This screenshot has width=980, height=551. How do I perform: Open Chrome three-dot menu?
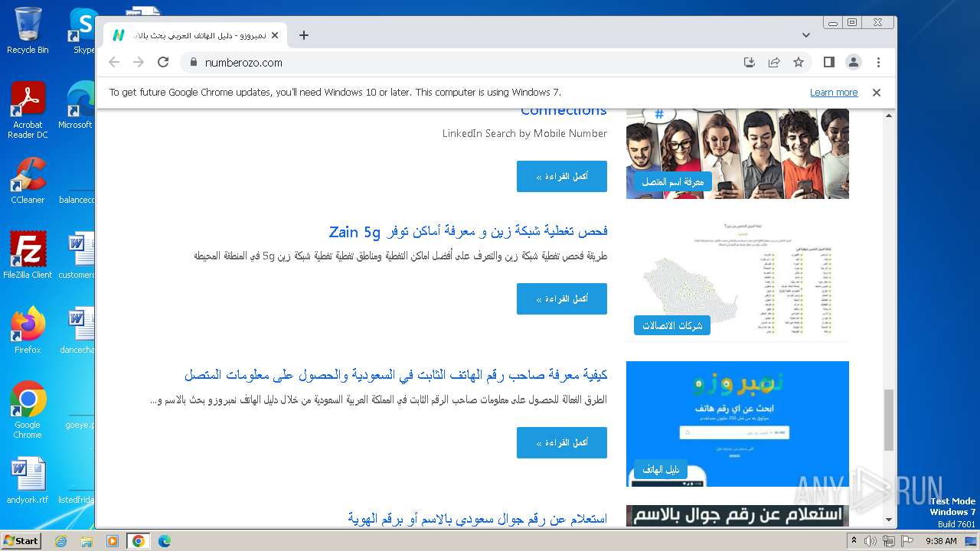coord(878,63)
